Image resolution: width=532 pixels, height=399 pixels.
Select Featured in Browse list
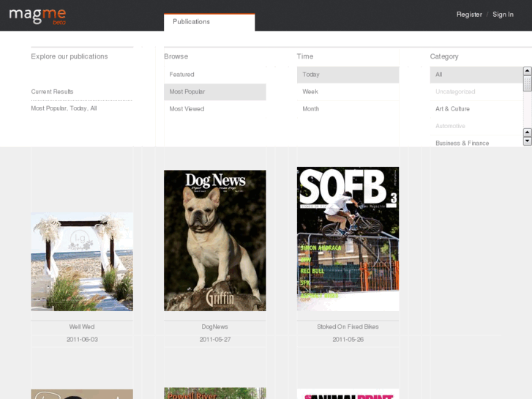(214, 75)
